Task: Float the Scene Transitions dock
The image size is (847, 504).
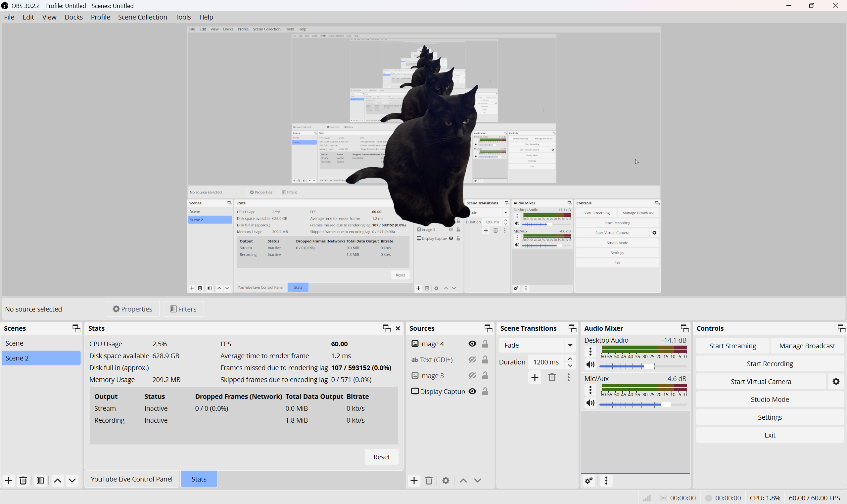Action: pyautogui.click(x=572, y=328)
